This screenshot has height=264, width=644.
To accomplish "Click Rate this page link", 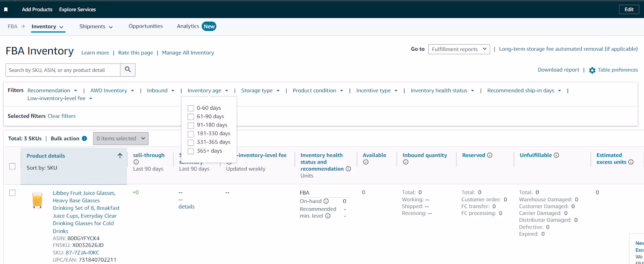I will pos(136,53).
